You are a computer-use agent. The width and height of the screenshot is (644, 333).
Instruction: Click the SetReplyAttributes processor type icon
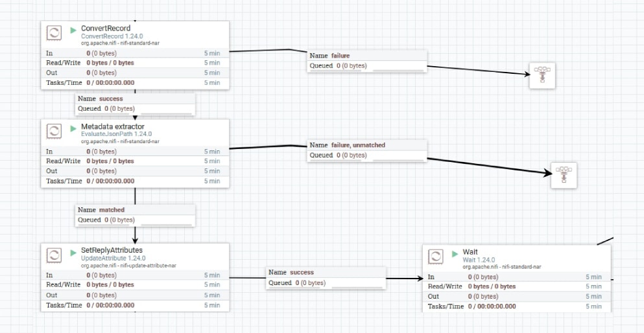(55, 255)
